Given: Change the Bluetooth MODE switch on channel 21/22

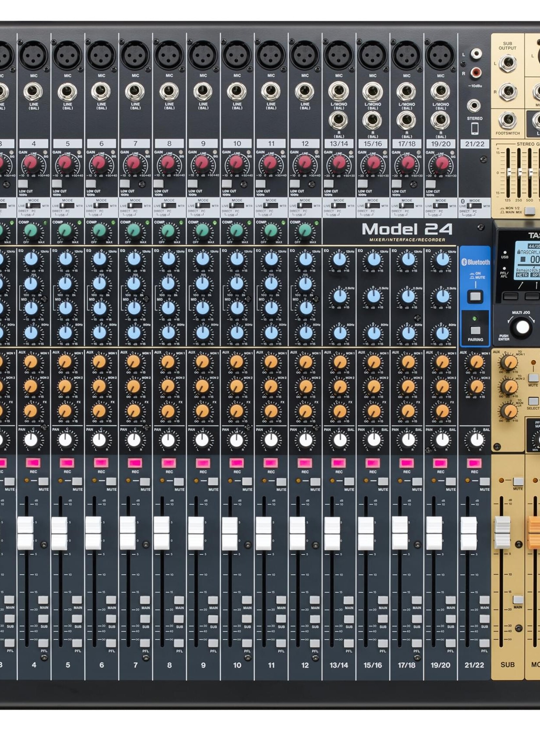Looking at the screenshot, I should [x=474, y=206].
